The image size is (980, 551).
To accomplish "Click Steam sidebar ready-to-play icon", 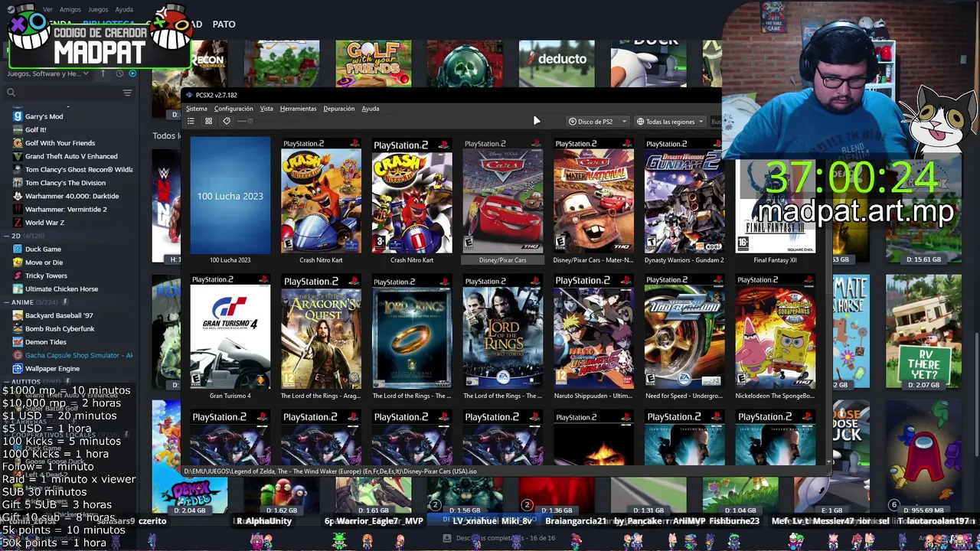I will 132,73.
